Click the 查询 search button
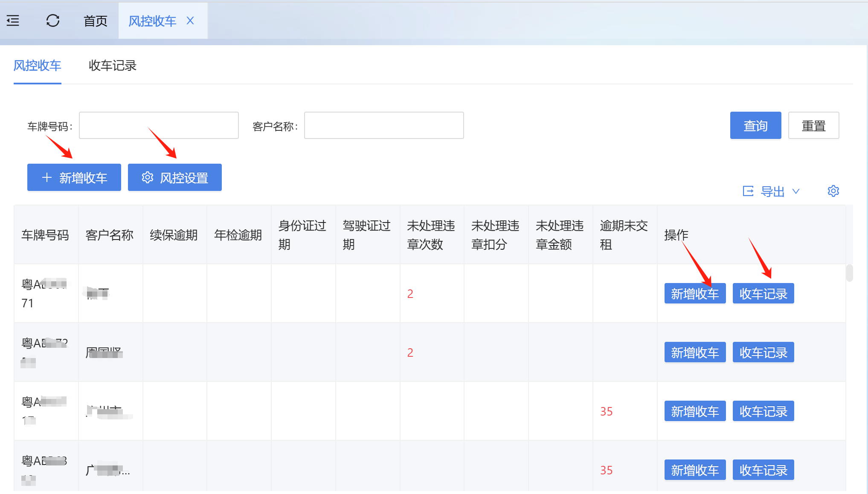 pyautogui.click(x=755, y=126)
